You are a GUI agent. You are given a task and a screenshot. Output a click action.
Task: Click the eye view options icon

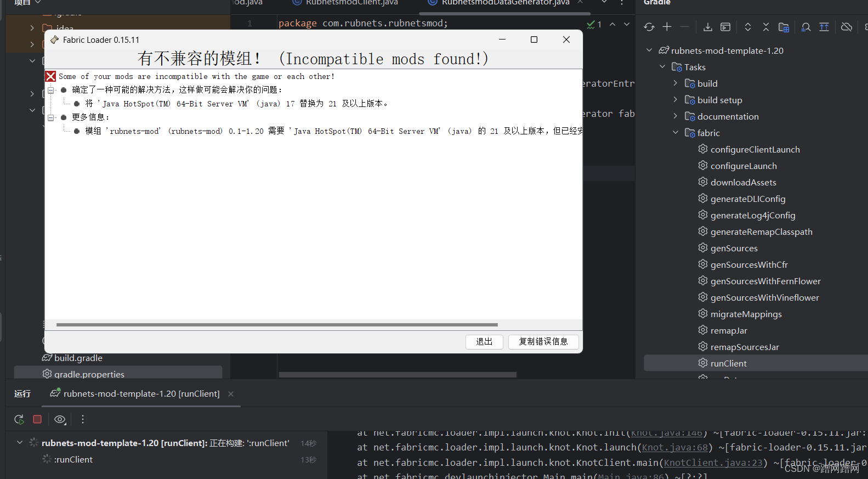tap(60, 419)
